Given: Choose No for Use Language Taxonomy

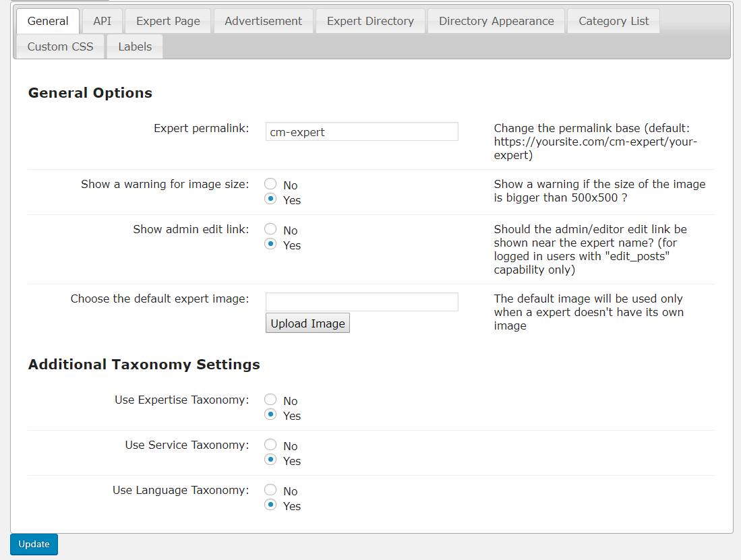Looking at the screenshot, I should (270, 490).
